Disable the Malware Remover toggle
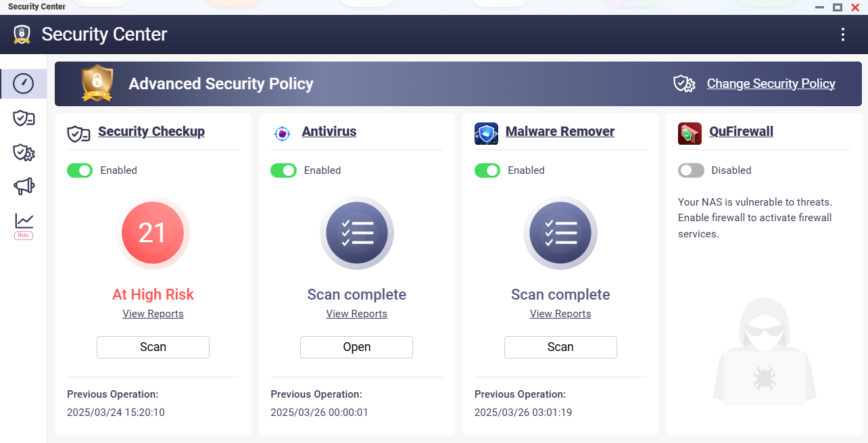The height and width of the screenshot is (443, 868). pyautogui.click(x=487, y=170)
